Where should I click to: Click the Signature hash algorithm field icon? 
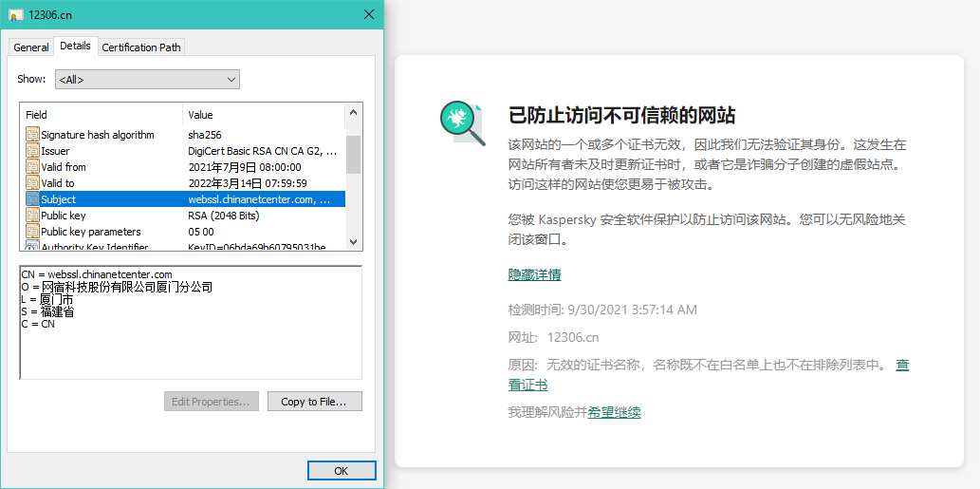click(x=32, y=135)
